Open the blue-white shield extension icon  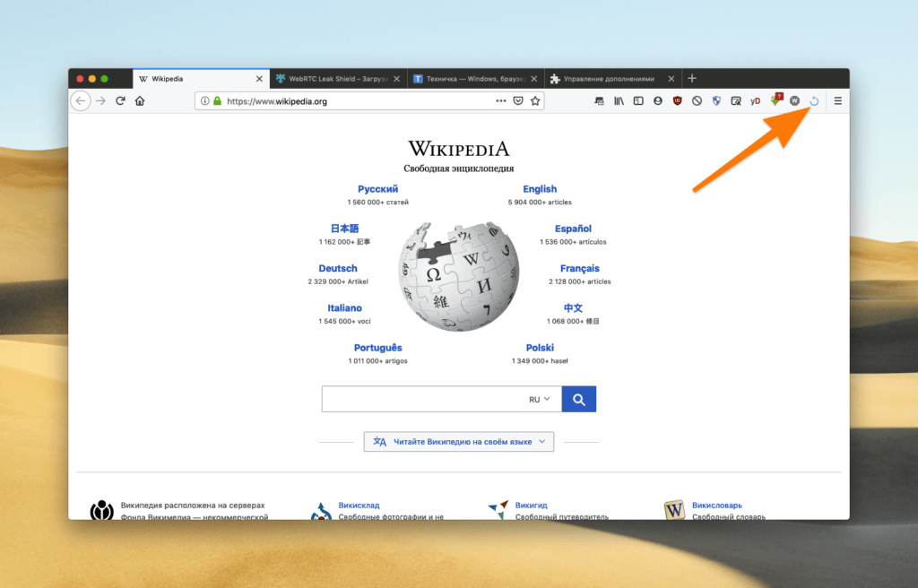[x=716, y=100]
